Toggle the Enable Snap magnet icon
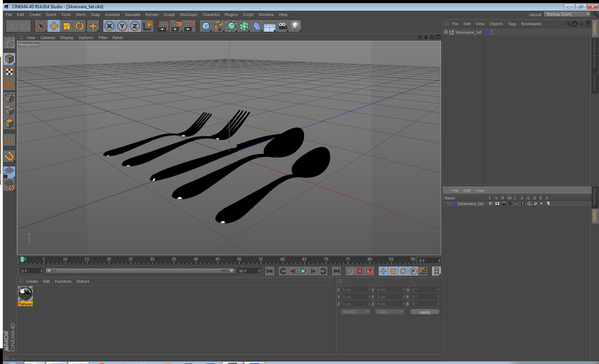Viewport: 599px width, 364px height. point(9,156)
